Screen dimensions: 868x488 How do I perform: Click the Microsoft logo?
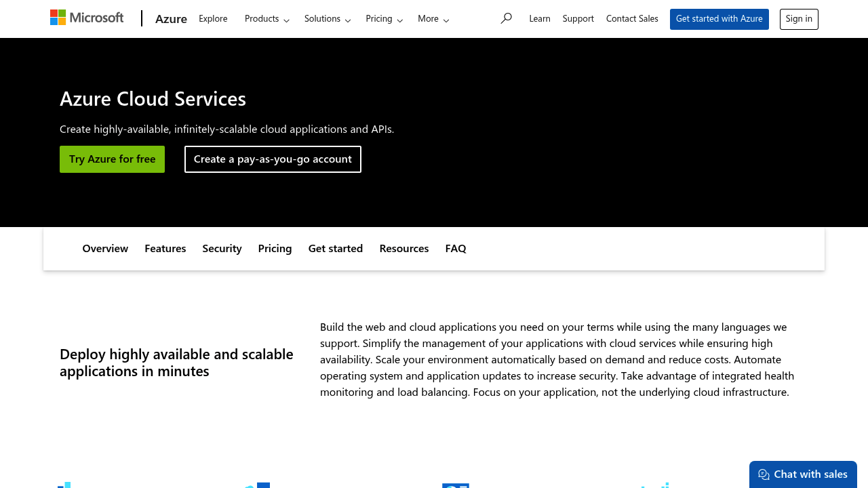coord(87,17)
